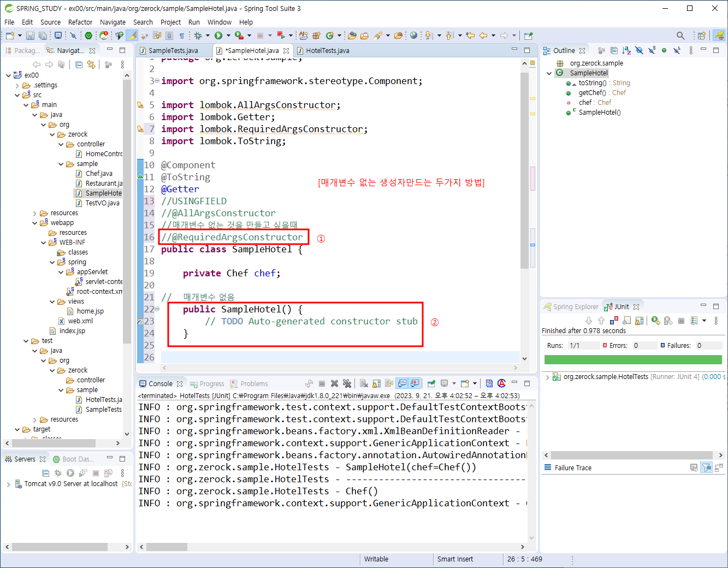Switch to SampleTests.java editor tab
This screenshot has width=728, height=568.
click(x=173, y=50)
